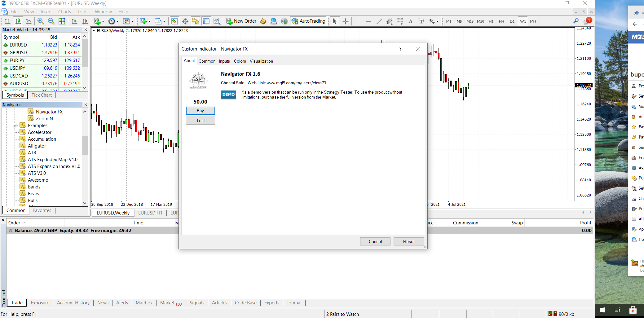This screenshot has width=644, height=318.
Task: Open Microsoft Store from taskbar
Action: click(x=633, y=310)
